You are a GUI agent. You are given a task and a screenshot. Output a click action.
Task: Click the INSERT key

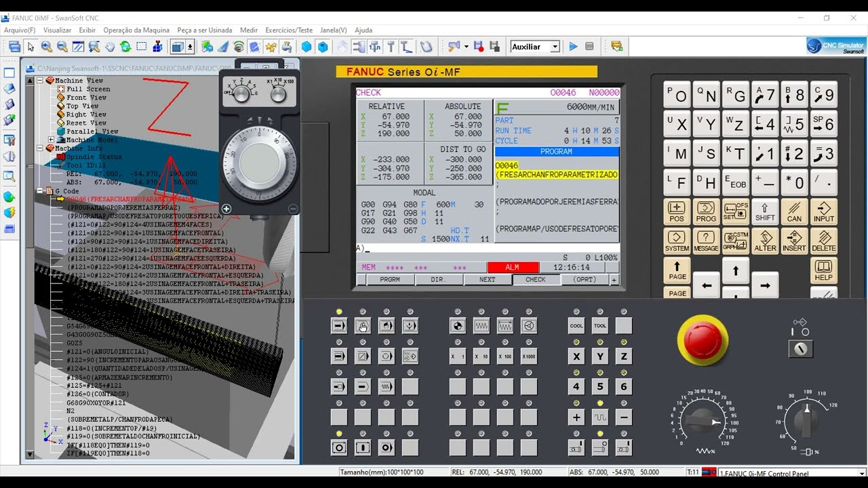point(795,241)
